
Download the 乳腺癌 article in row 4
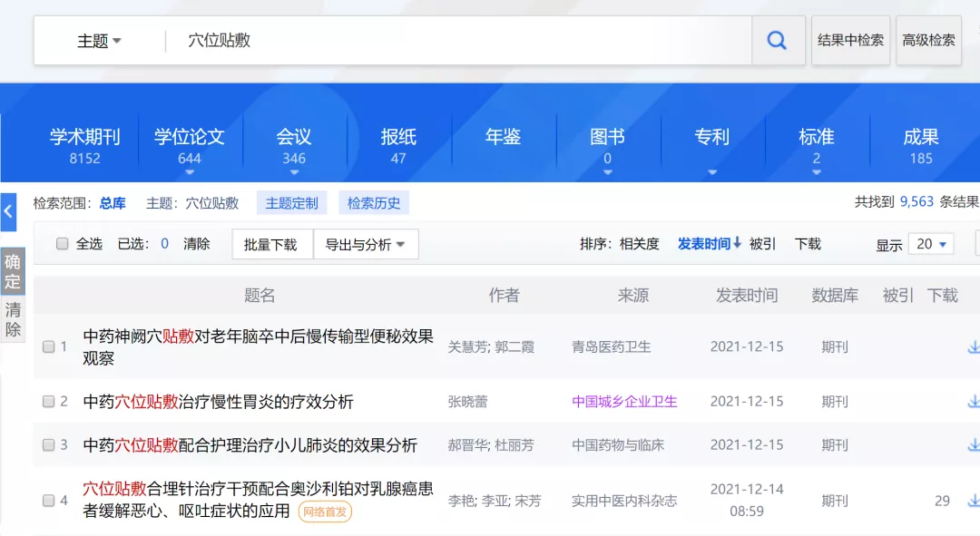(x=973, y=501)
